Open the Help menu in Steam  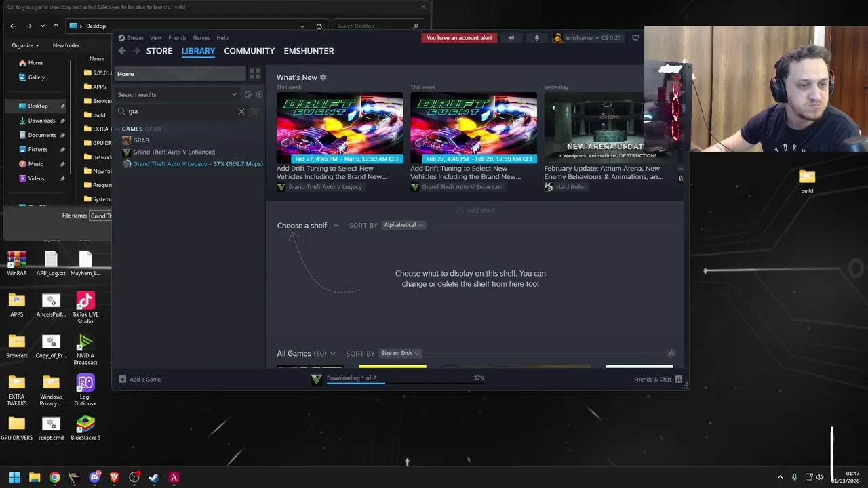tap(222, 38)
